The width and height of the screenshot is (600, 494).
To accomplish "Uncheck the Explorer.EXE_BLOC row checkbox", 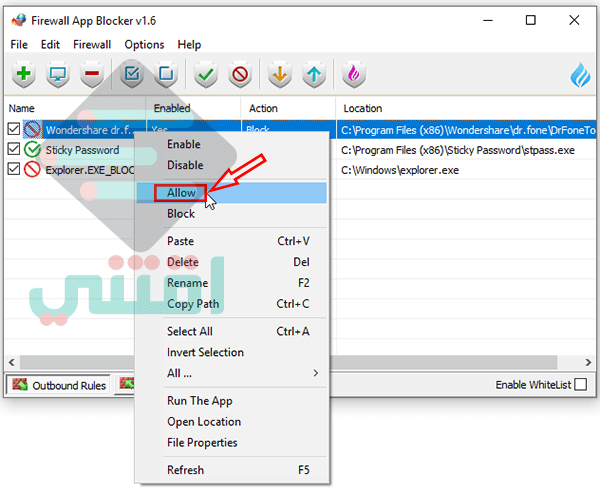I will coord(13,169).
